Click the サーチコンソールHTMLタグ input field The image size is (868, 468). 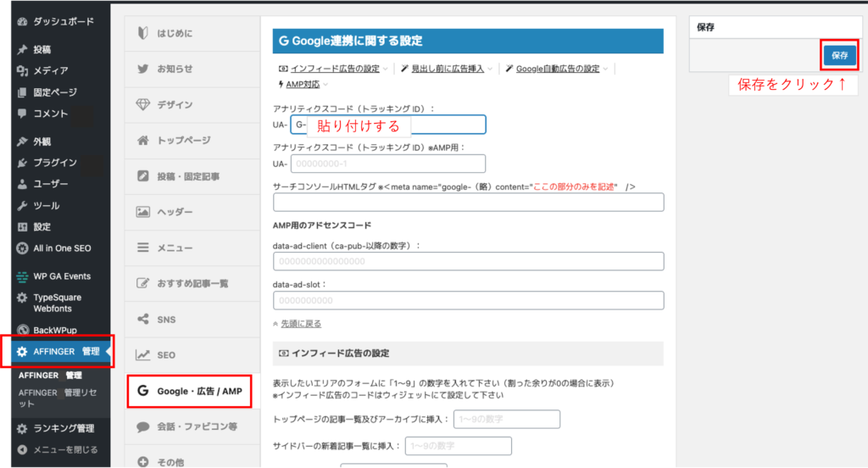468,202
